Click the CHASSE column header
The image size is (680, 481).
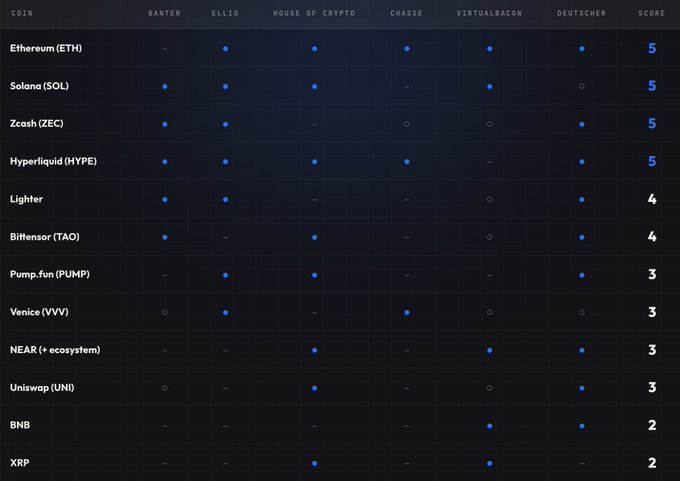406,13
